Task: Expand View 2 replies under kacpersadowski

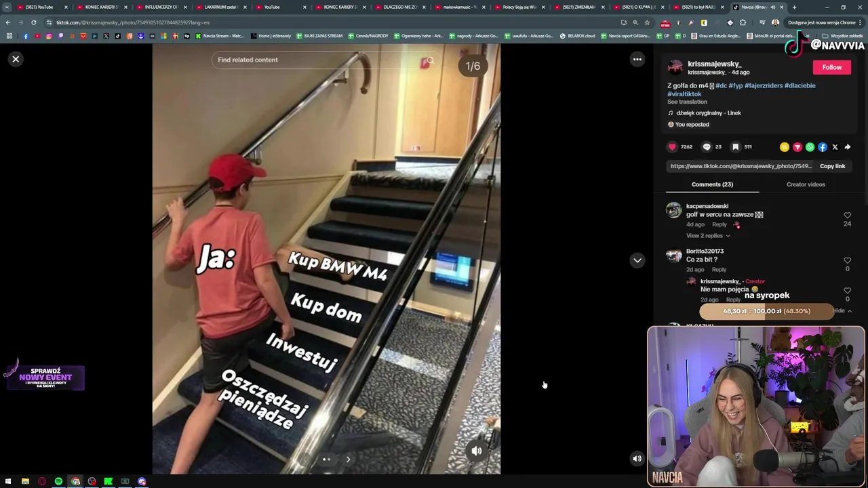Action: [x=707, y=236]
